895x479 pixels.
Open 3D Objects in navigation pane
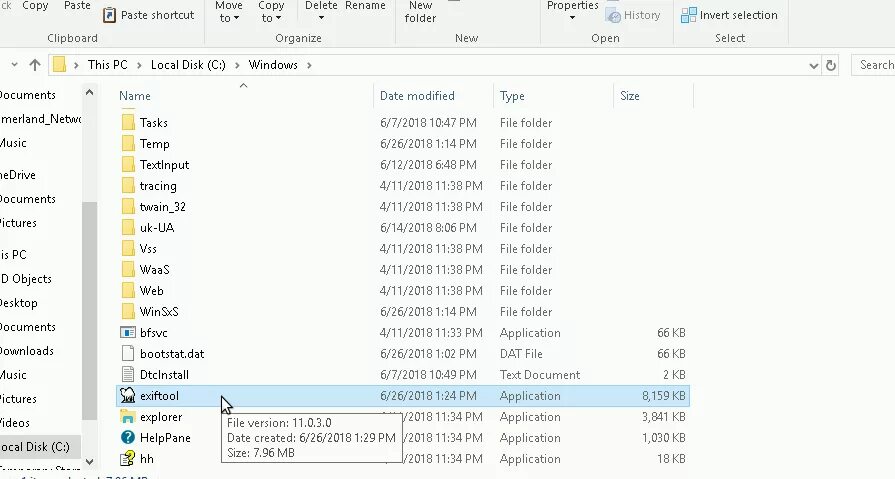click(x=27, y=279)
